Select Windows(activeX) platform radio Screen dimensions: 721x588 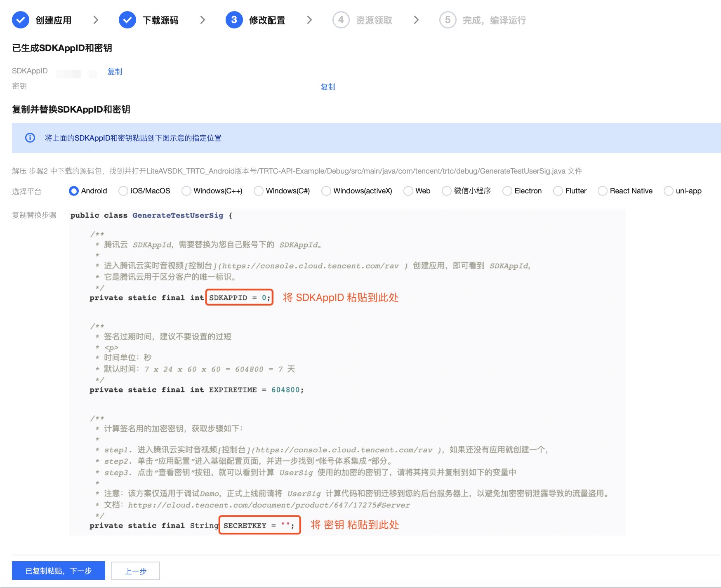[x=326, y=191]
